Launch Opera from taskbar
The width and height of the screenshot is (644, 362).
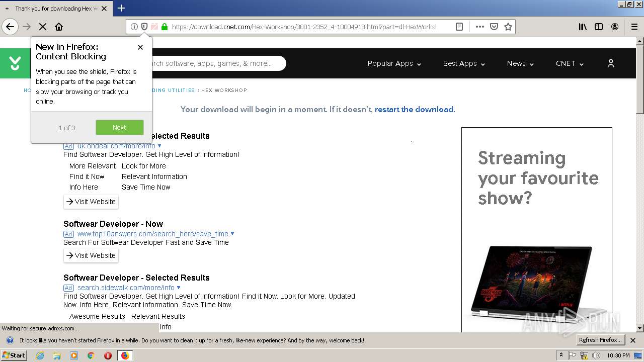(x=108, y=355)
